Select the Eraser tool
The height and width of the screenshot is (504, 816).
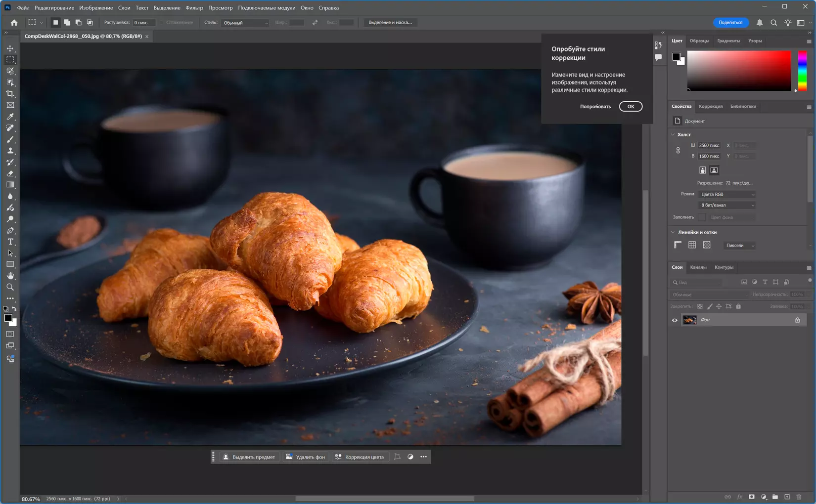[x=10, y=173]
